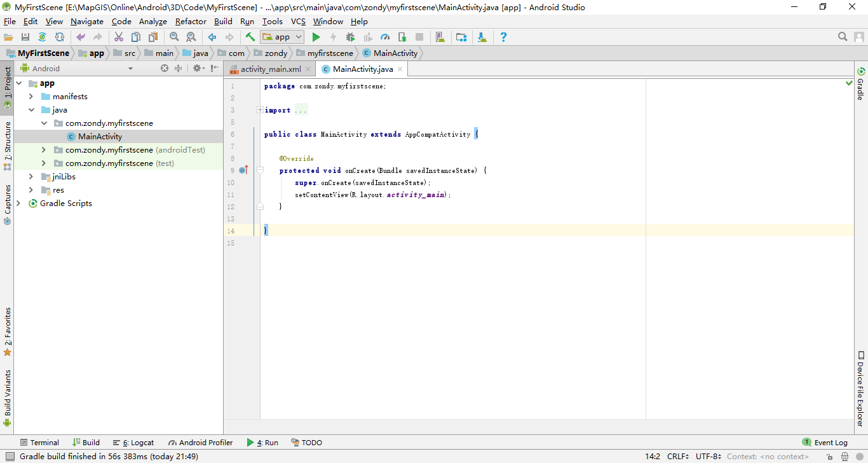
Task: Open the Android Profiler tool window
Action: coord(200,443)
